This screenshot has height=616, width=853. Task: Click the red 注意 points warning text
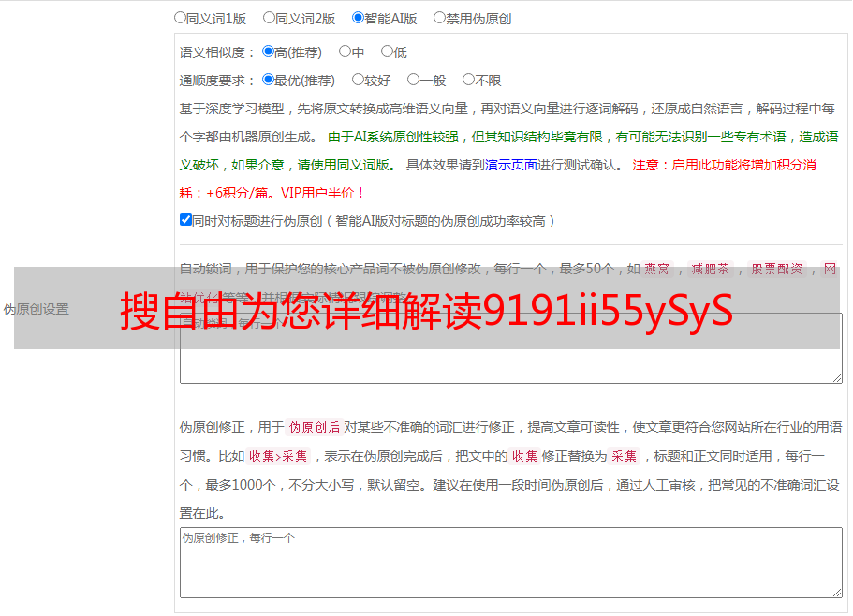point(497,179)
